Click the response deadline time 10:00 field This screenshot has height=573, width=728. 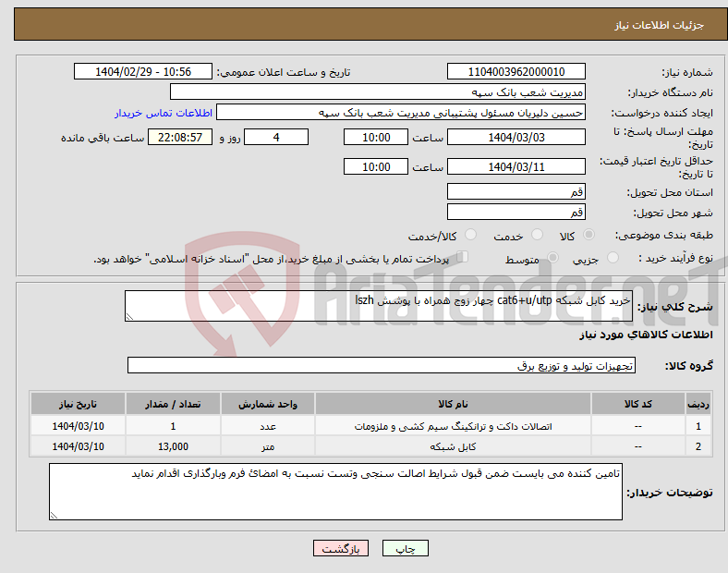tap(376, 137)
